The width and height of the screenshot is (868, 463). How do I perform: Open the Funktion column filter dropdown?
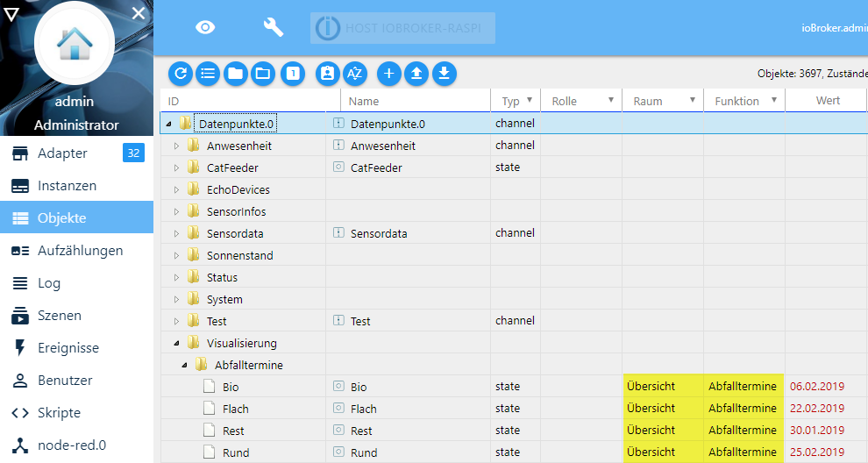[x=773, y=101]
